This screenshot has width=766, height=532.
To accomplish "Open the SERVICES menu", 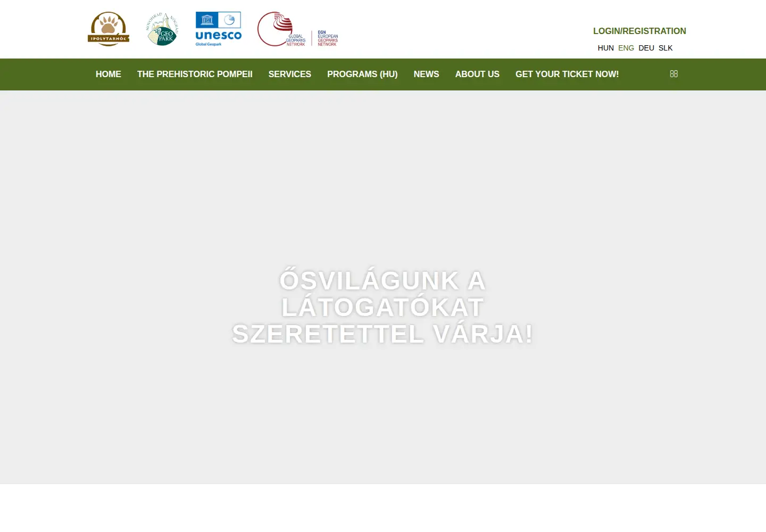I will pyautogui.click(x=290, y=74).
